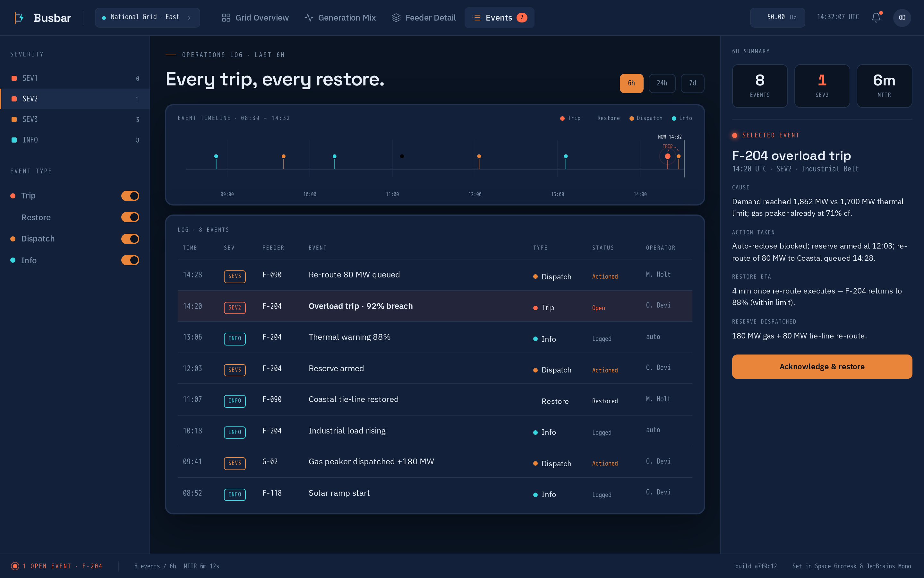This screenshot has height=578, width=924.
Task: Click the Generation Mix pulse icon
Action: pos(309,18)
